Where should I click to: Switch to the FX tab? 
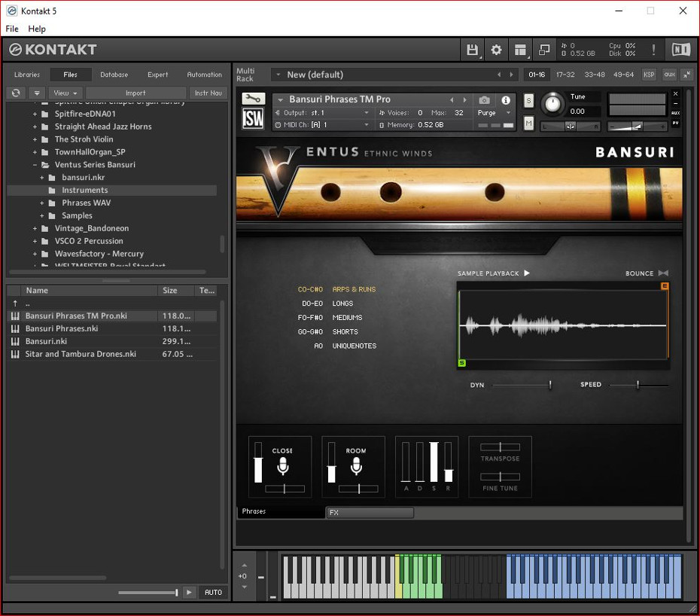[x=370, y=512]
